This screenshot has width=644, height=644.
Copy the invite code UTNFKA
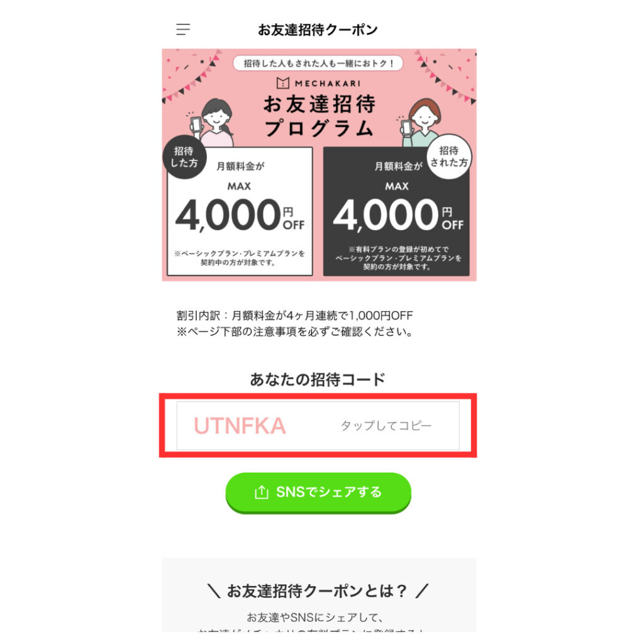pos(240,426)
